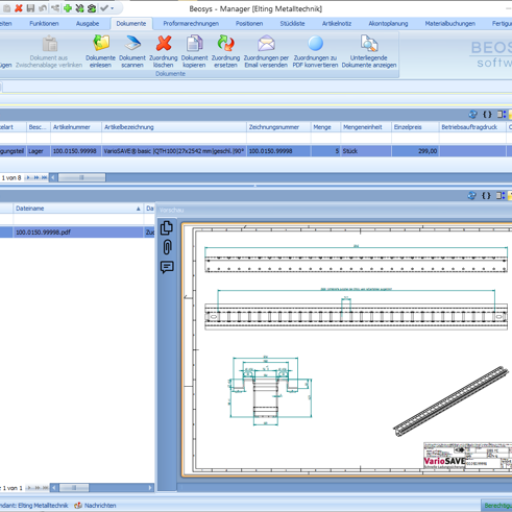The image size is (512, 512).
Task: Click the positions grid horizontal scrollbar thumb
Action: [82, 178]
